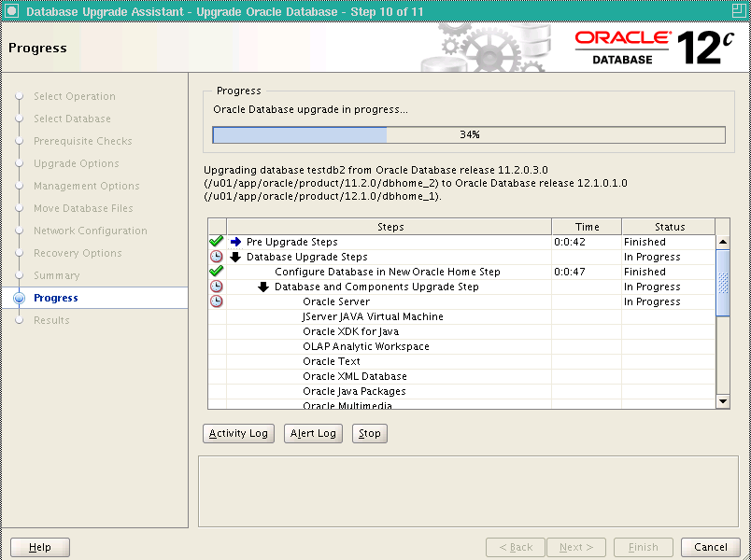The image size is (751, 560).
Task: Select the Pre Upgrade Steps row text
Action: [x=292, y=242]
